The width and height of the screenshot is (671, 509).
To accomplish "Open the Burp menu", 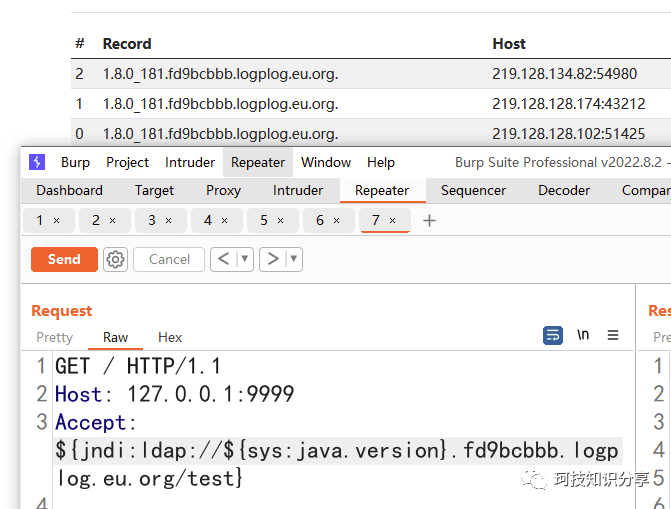I will [x=75, y=163].
